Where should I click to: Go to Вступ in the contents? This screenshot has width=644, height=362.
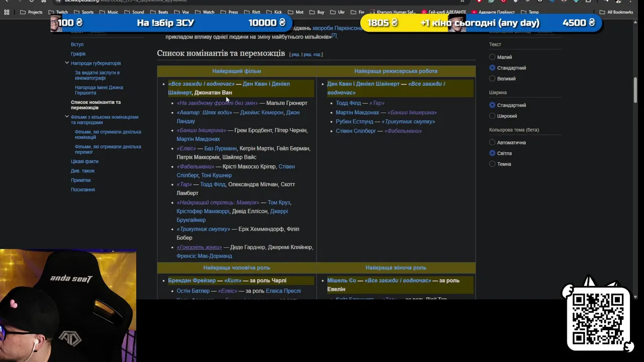[77, 44]
